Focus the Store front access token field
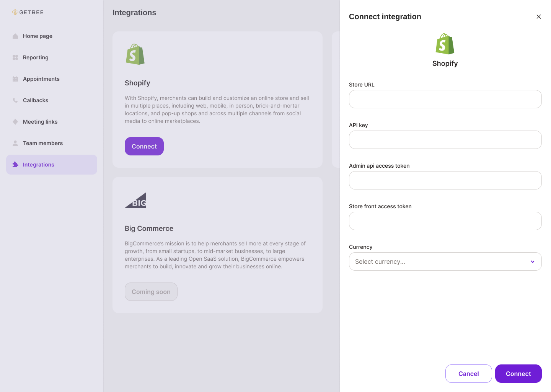The width and height of the screenshot is (551, 392). pyautogui.click(x=445, y=221)
